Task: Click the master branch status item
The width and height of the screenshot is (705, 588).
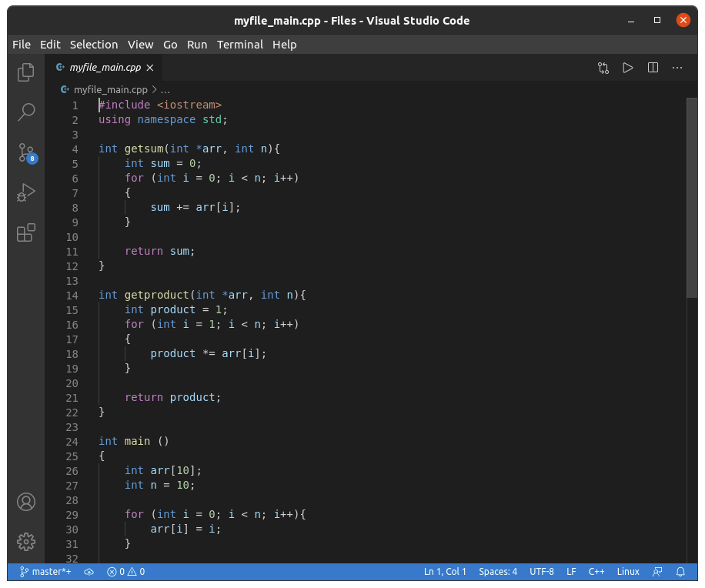Action: (x=45, y=572)
